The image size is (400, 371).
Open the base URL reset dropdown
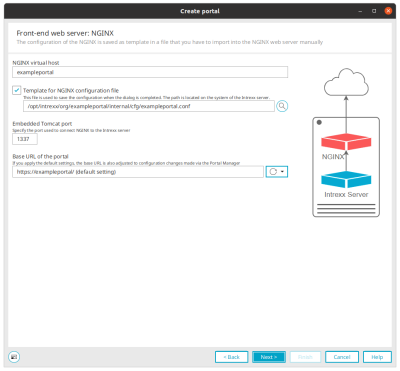pyautogui.click(x=277, y=172)
